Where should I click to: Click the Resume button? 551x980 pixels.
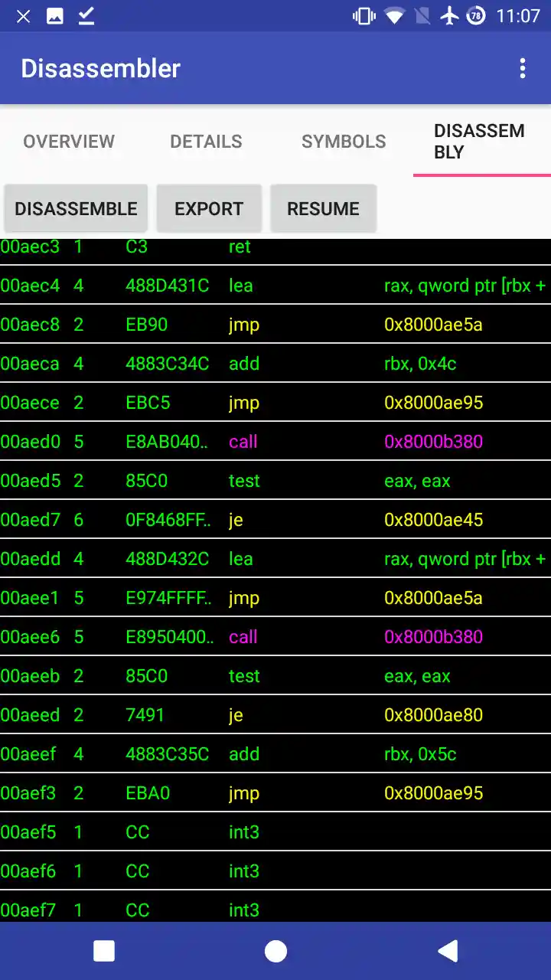[323, 209]
